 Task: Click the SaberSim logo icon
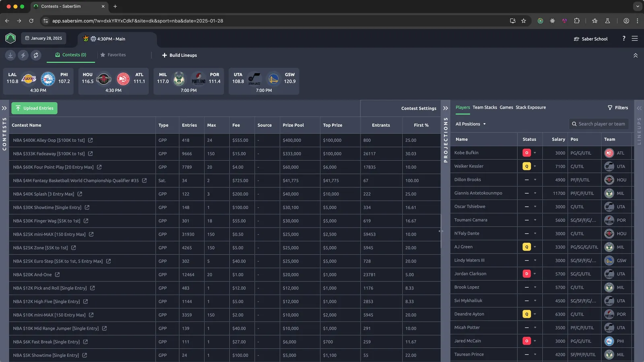[10, 38]
